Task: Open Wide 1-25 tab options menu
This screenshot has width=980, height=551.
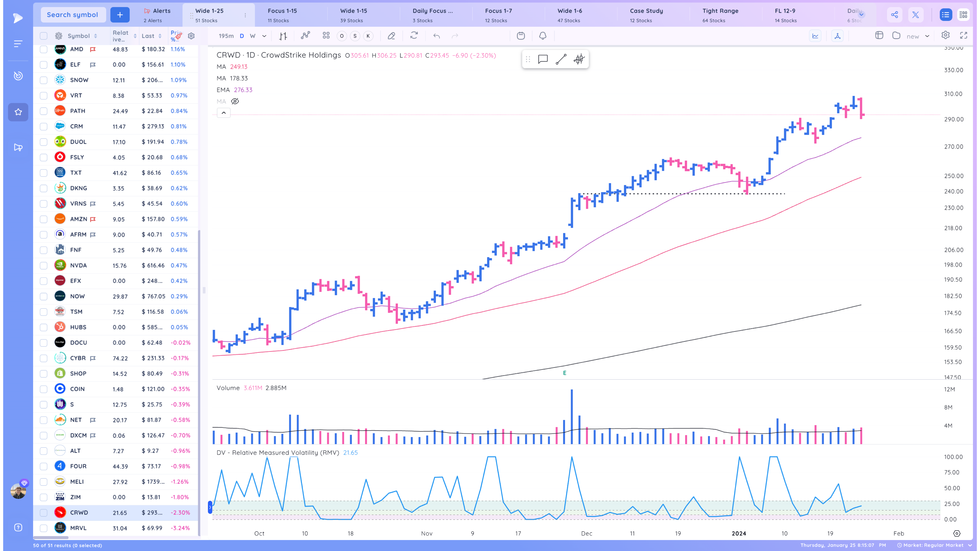Action: point(245,15)
